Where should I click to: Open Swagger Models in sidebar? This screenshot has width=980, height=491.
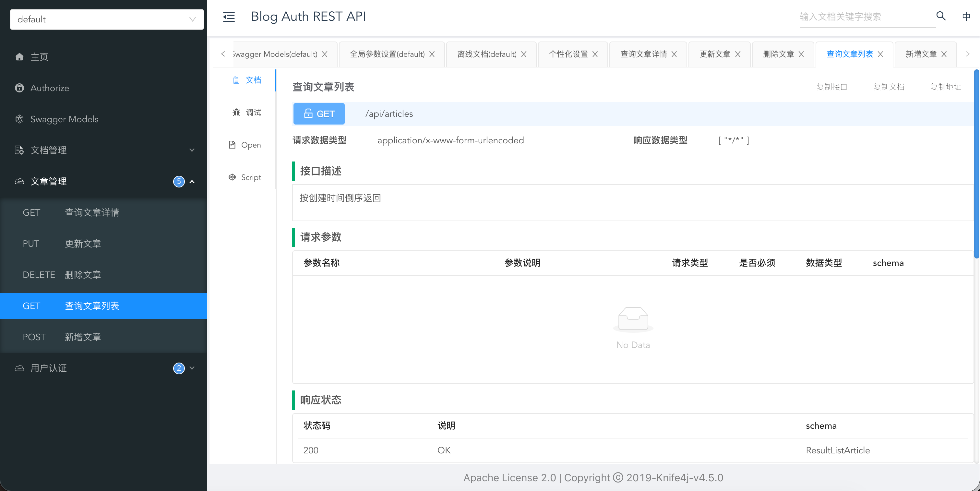(103, 119)
